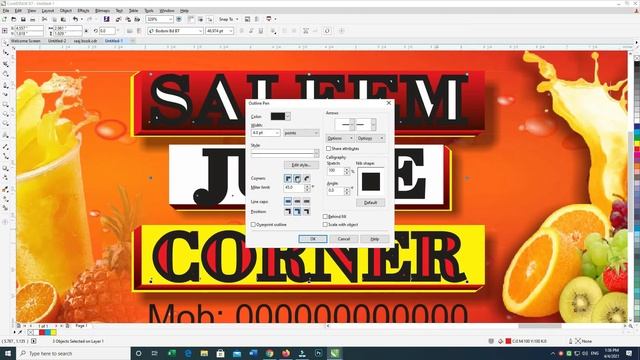The width and height of the screenshot is (640, 360).
Task: Click Help in Outline Pen dialog
Action: 375,239
